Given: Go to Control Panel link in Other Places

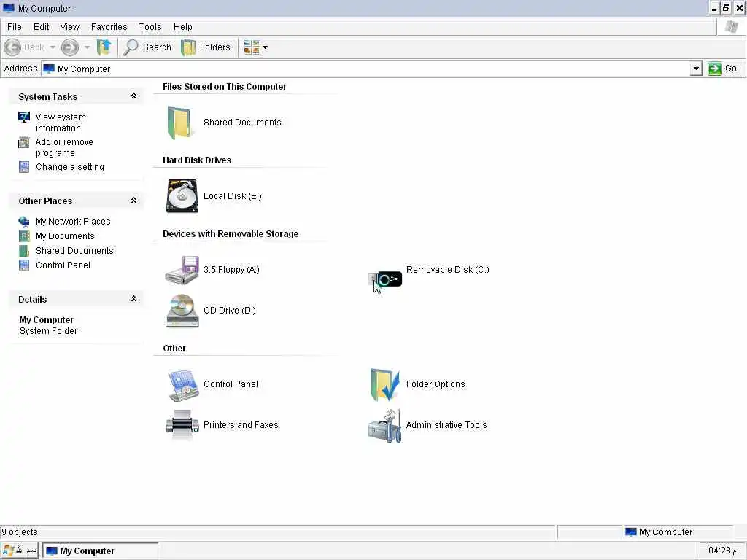Looking at the screenshot, I should [63, 265].
